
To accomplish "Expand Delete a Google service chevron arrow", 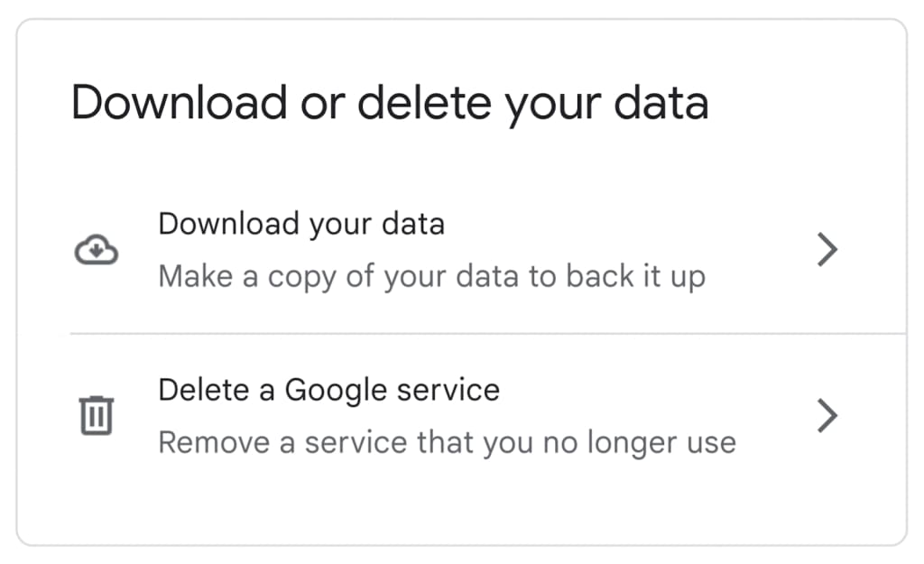I will tap(827, 416).
